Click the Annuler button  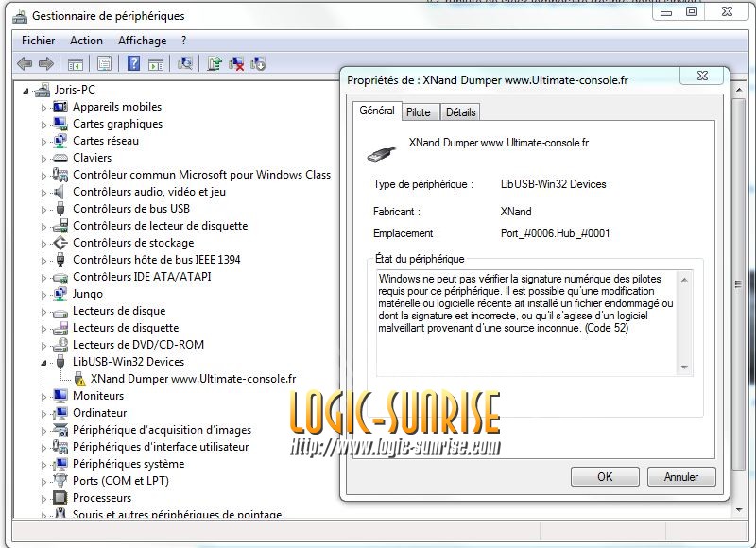[x=680, y=477]
